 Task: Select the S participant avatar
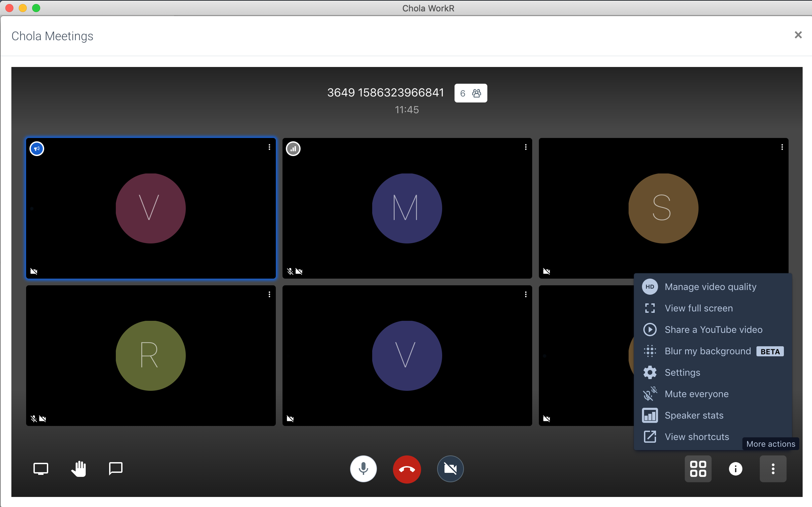pyautogui.click(x=663, y=208)
